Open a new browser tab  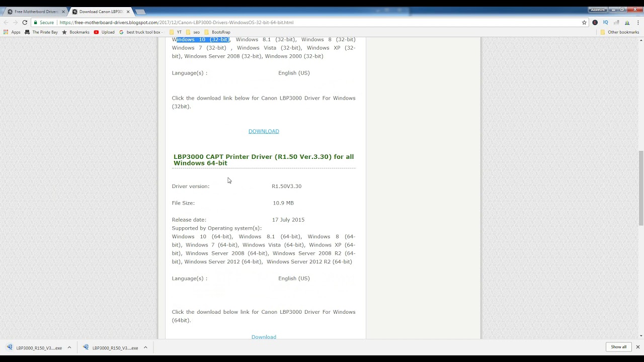140,12
